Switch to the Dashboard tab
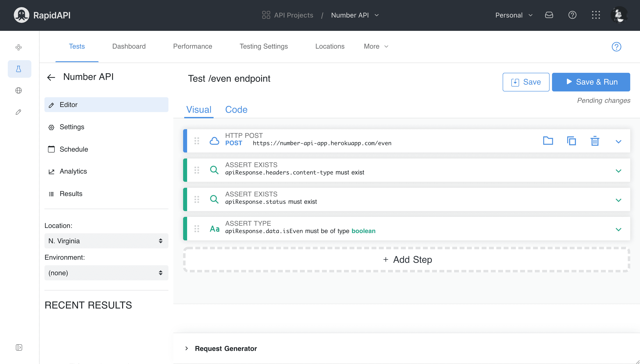Screen dimensions: 640x364 click(129, 46)
